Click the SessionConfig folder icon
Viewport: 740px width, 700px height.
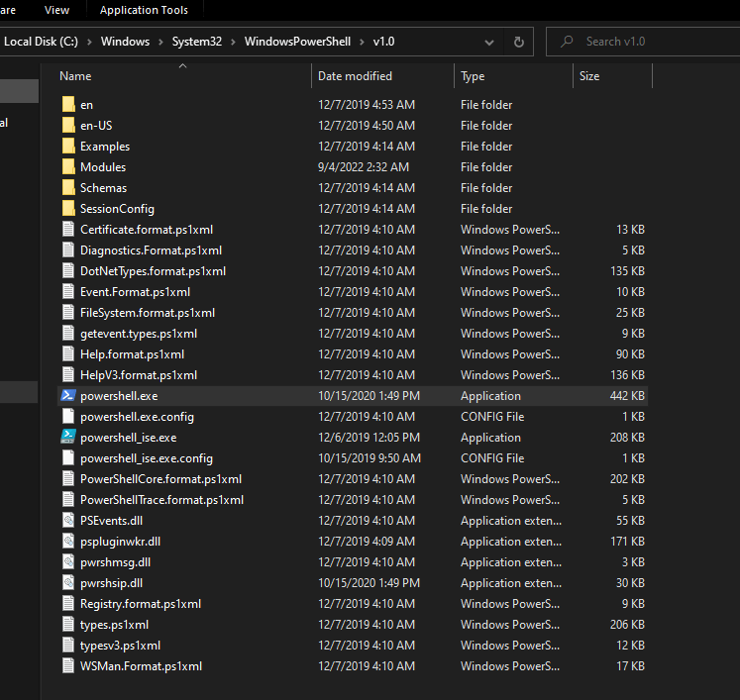pos(68,208)
